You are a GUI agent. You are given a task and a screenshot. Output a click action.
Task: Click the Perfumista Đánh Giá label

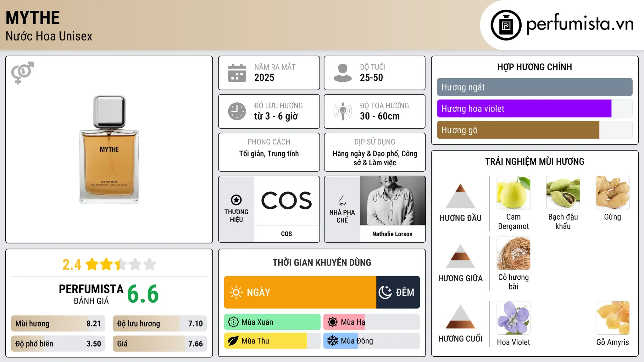tap(91, 294)
